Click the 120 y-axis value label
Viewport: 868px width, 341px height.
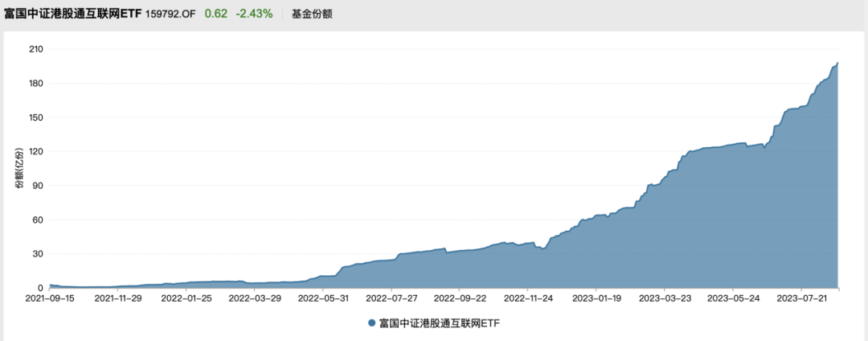click(x=35, y=151)
